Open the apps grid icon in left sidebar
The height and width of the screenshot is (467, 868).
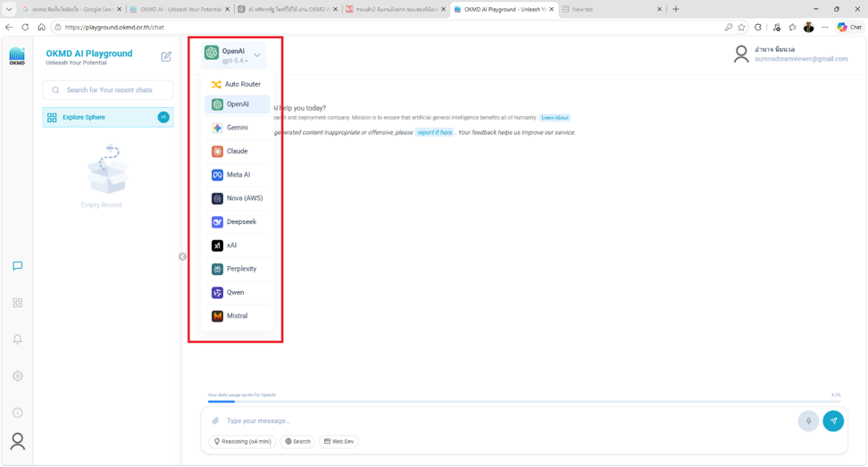tap(18, 303)
